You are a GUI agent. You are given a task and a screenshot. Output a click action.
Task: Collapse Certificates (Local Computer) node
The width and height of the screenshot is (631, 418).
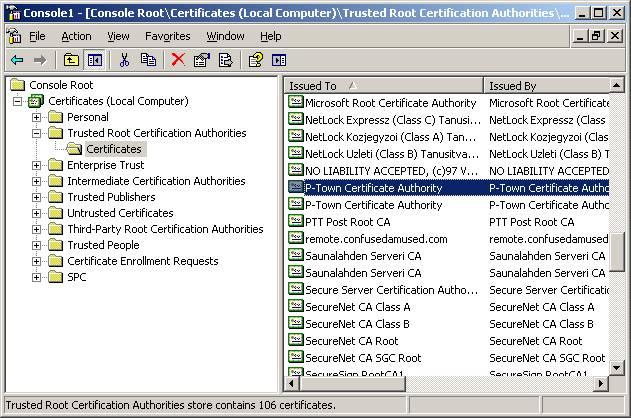[x=17, y=101]
